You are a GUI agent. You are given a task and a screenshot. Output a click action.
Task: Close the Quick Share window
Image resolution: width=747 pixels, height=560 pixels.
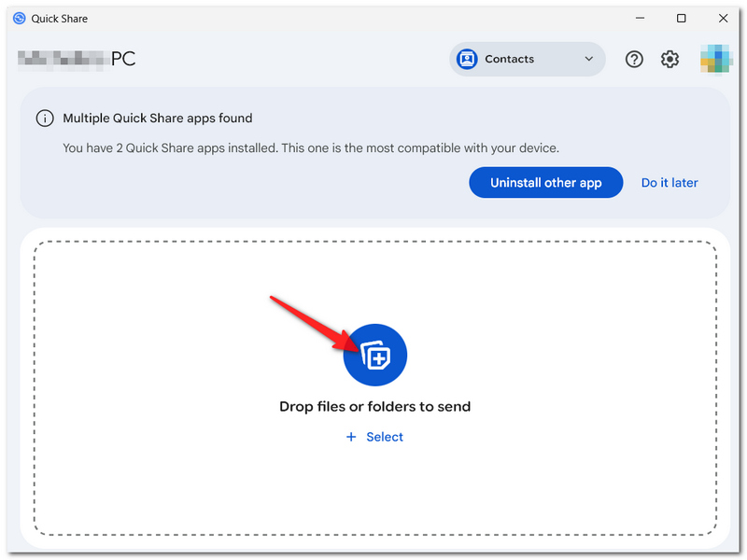723,18
